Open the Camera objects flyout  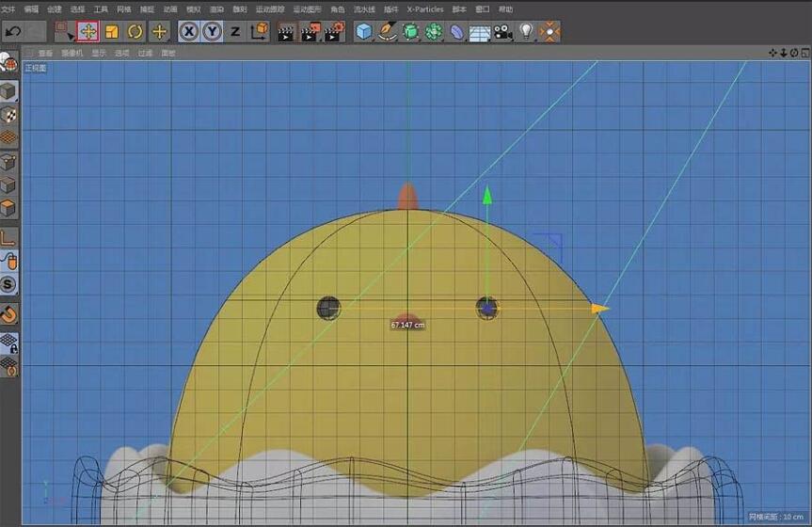click(x=502, y=32)
